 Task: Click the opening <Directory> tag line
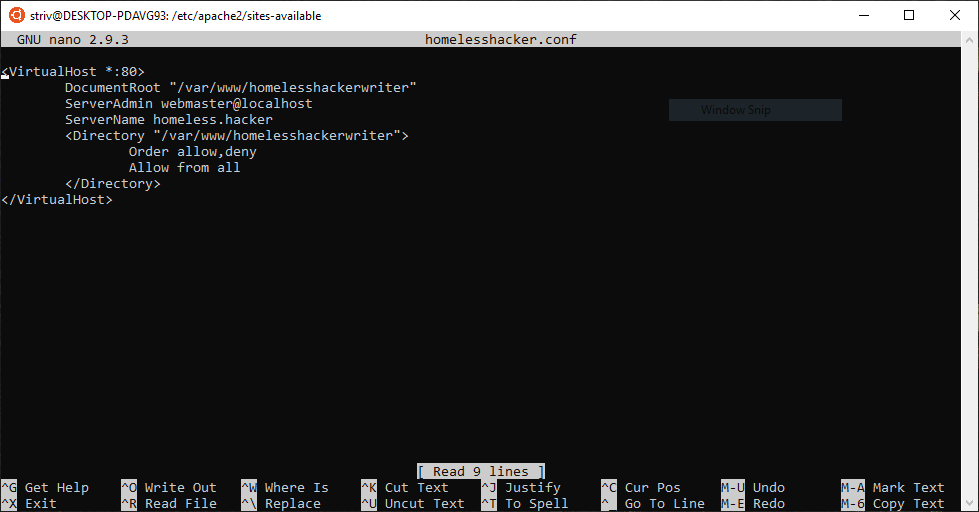pyautogui.click(x=237, y=135)
